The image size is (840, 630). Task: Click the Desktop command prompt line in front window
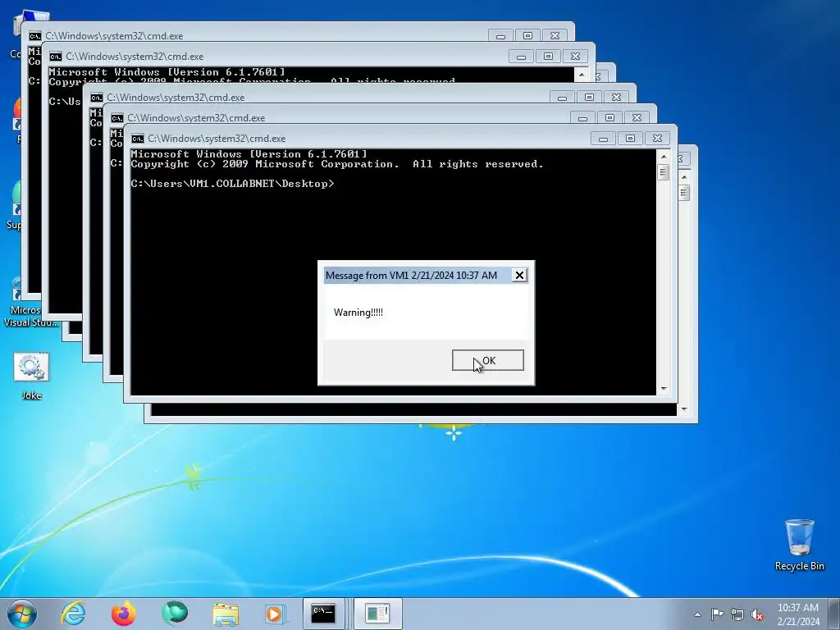pyautogui.click(x=232, y=184)
